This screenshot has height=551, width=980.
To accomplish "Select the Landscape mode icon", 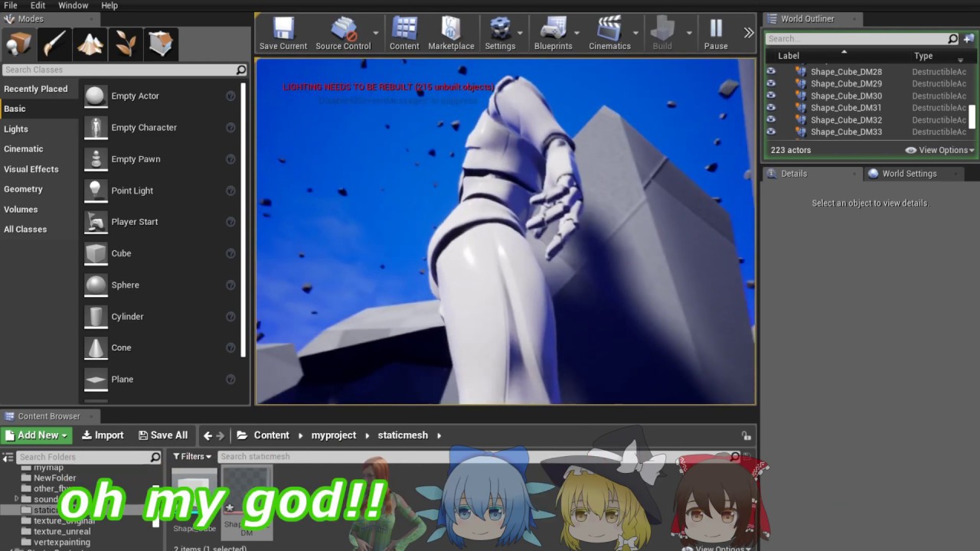I will tap(90, 44).
